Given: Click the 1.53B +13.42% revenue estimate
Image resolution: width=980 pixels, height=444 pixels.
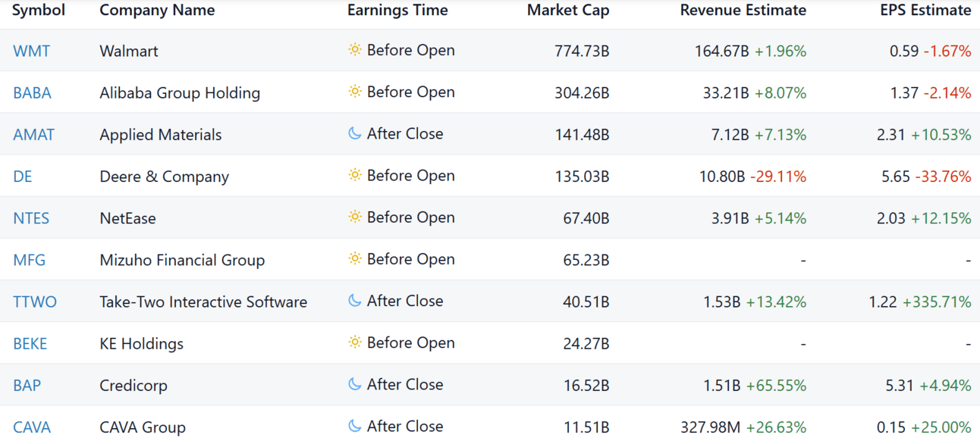Looking at the screenshot, I should [x=755, y=302].
